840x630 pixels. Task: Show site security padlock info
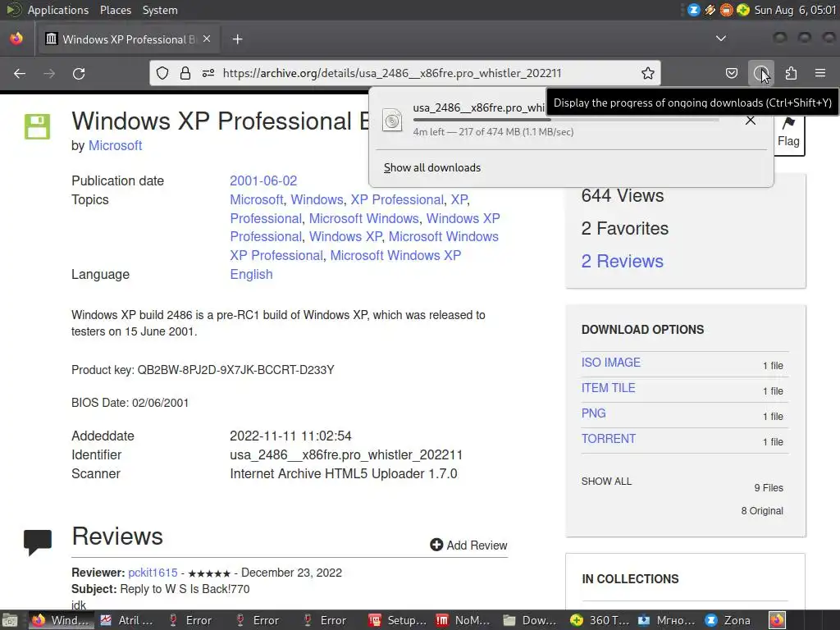point(185,73)
